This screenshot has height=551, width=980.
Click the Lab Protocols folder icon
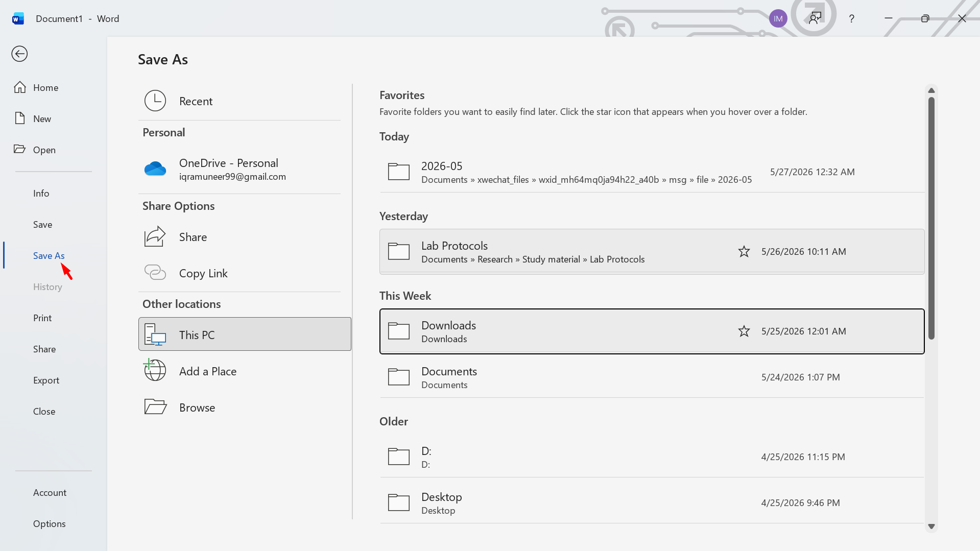click(399, 251)
